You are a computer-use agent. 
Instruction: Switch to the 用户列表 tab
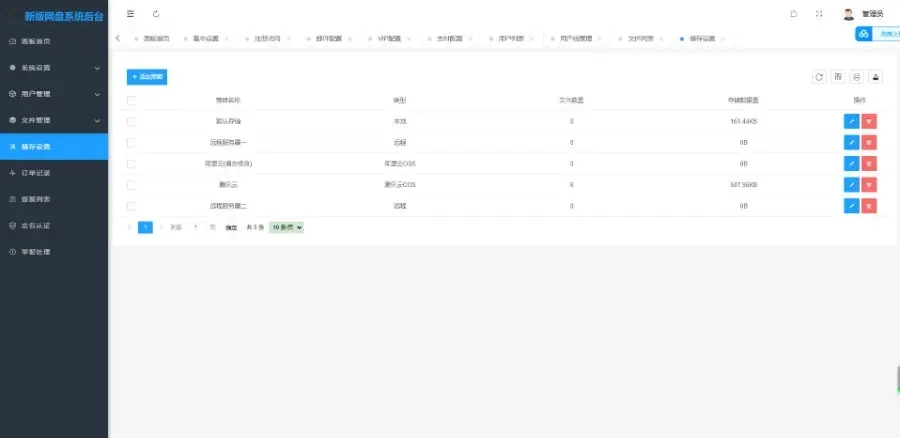[511, 38]
